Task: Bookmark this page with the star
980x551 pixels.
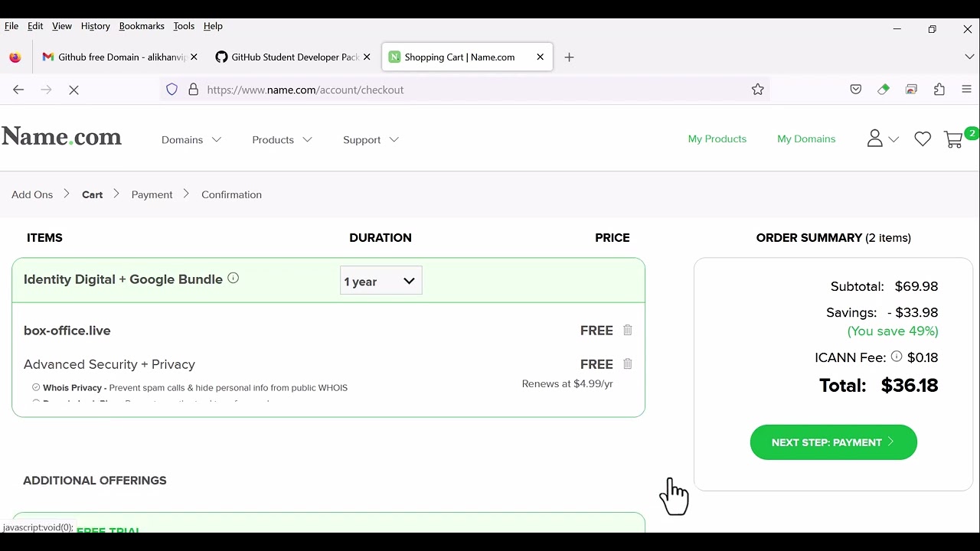Action: (x=758, y=90)
